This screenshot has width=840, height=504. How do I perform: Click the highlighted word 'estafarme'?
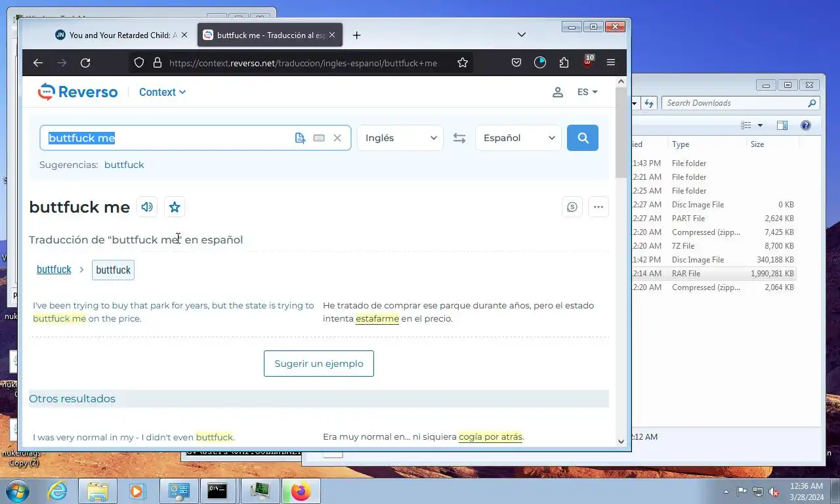[377, 319]
